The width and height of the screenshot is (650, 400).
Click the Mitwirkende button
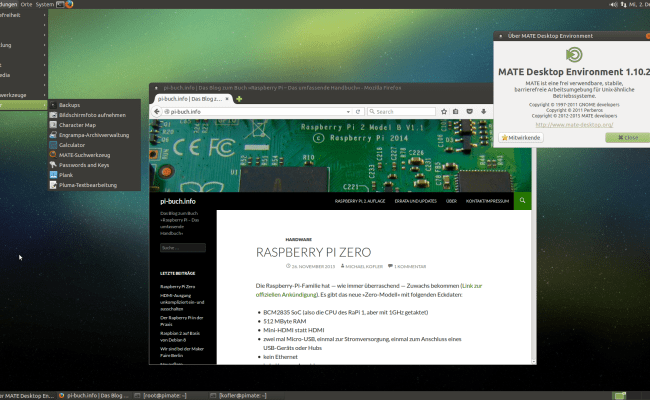coord(521,138)
